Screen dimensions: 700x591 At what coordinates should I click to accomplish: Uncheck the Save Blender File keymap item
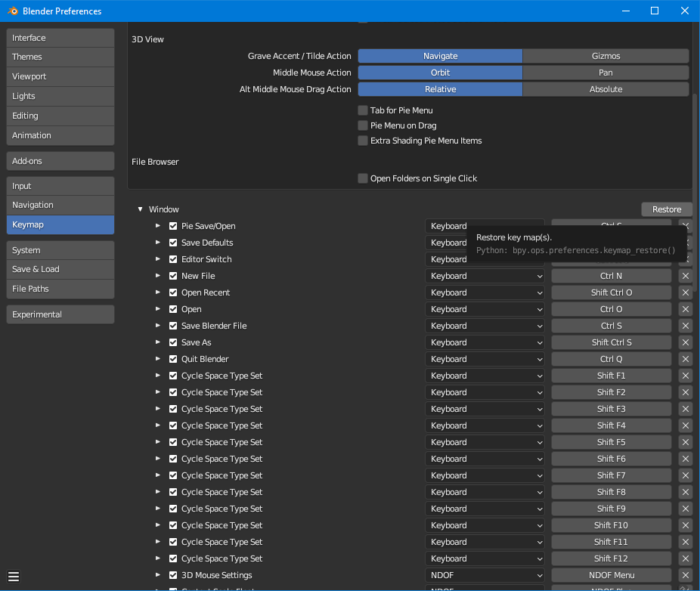click(x=173, y=326)
